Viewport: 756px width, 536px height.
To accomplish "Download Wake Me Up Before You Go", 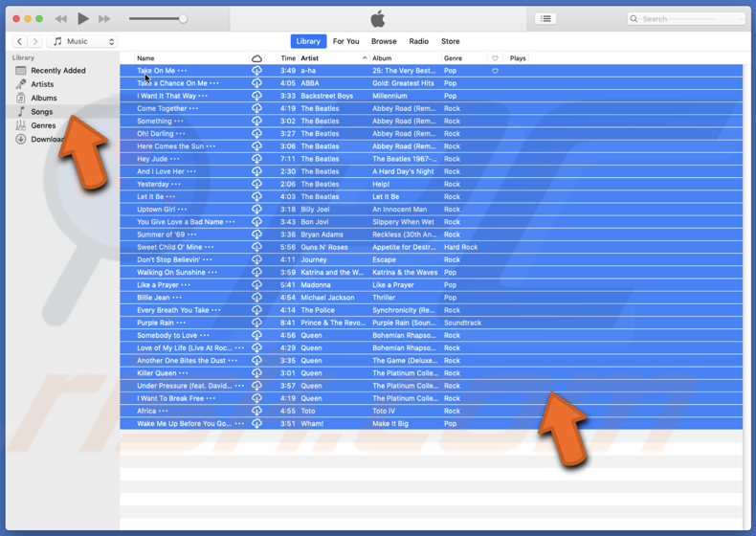I will (x=256, y=424).
